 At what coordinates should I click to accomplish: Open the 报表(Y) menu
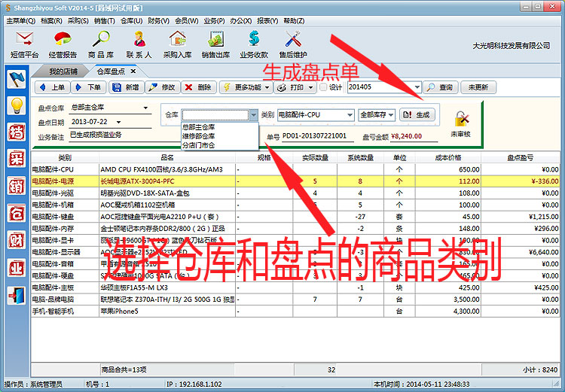tap(267, 21)
